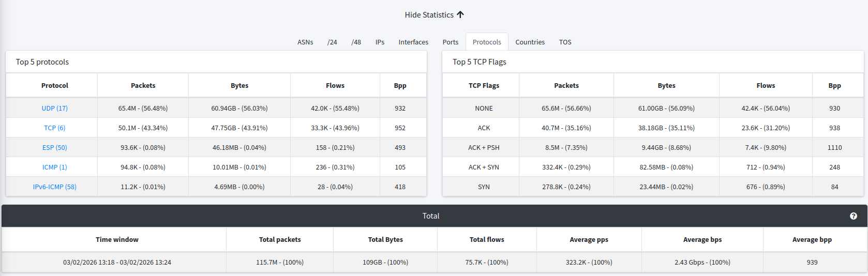Select the Ports tab
This screenshot has height=276, width=868.
click(x=451, y=42)
